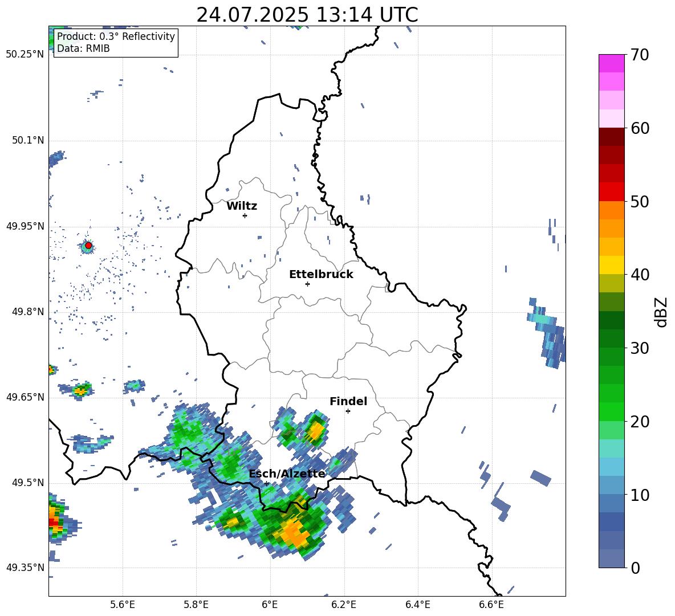The width and height of the screenshot is (675, 616).
Task: Click the 49.5°N latitude label
Action: [27, 483]
